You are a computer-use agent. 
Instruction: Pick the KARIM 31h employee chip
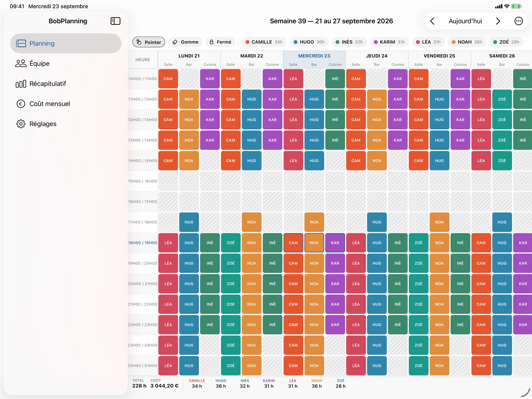389,42
